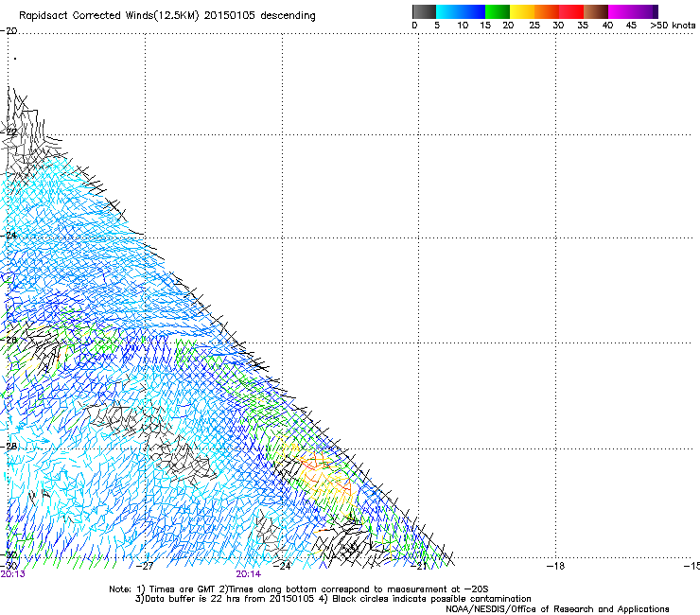Click the '-22' latitude axis label
This screenshot has height=615, width=700.
9,132
